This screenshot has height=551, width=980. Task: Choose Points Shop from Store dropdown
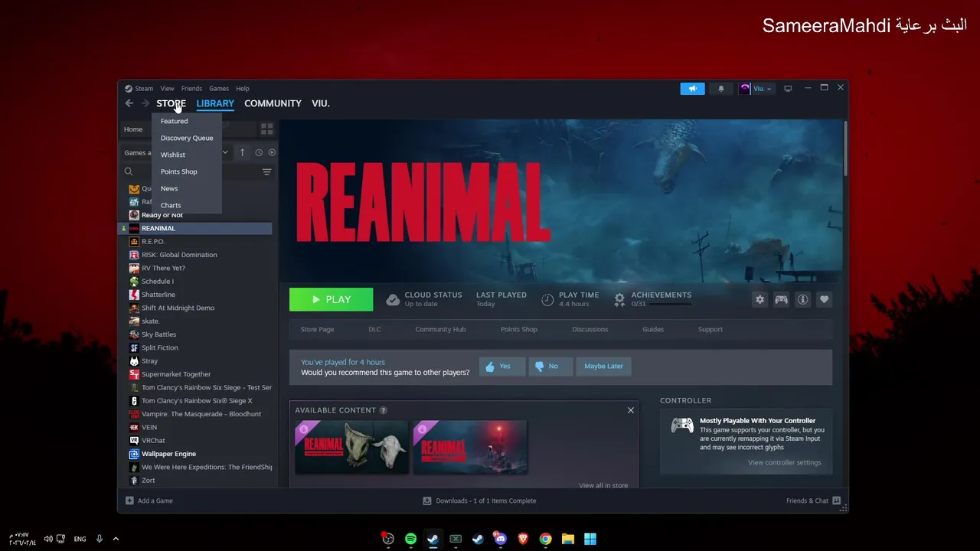click(x=178, y=171)
